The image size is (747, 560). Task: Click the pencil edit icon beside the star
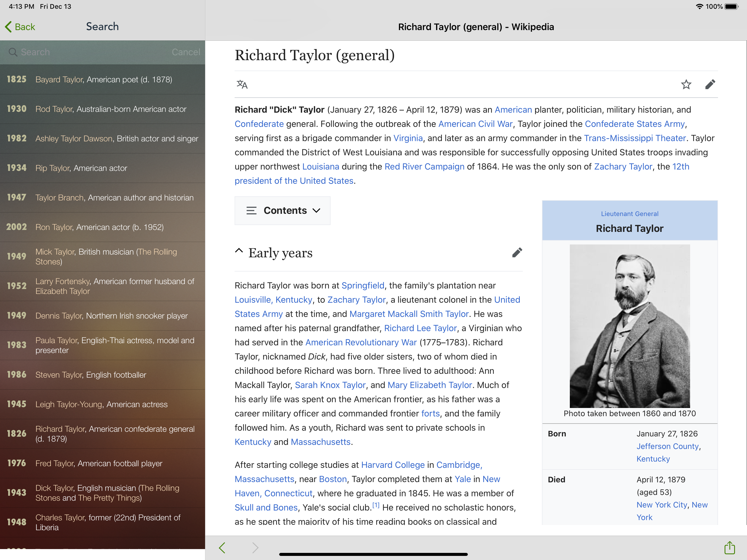pyautogui.click(x=710, y=84)
